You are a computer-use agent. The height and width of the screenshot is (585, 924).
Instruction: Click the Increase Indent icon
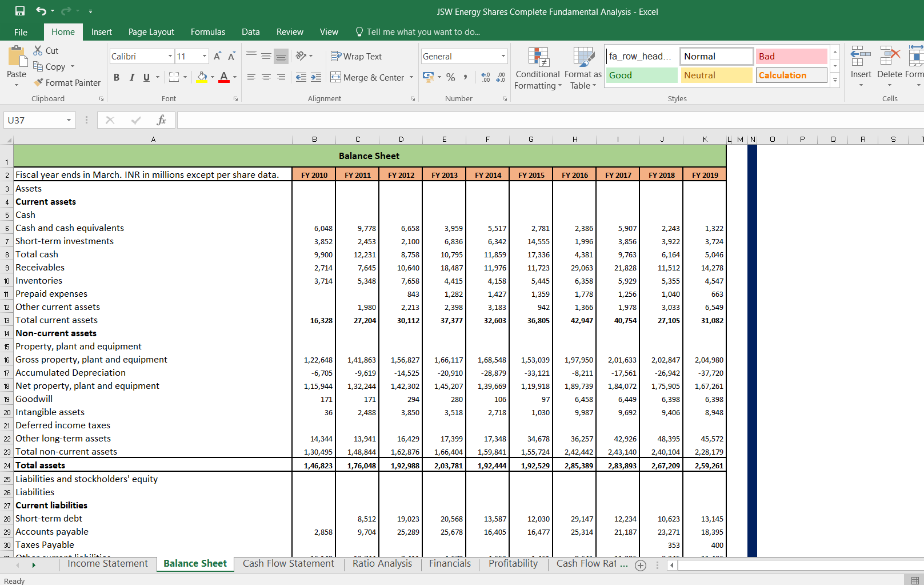pyautogui.click(x=316, y=77)
